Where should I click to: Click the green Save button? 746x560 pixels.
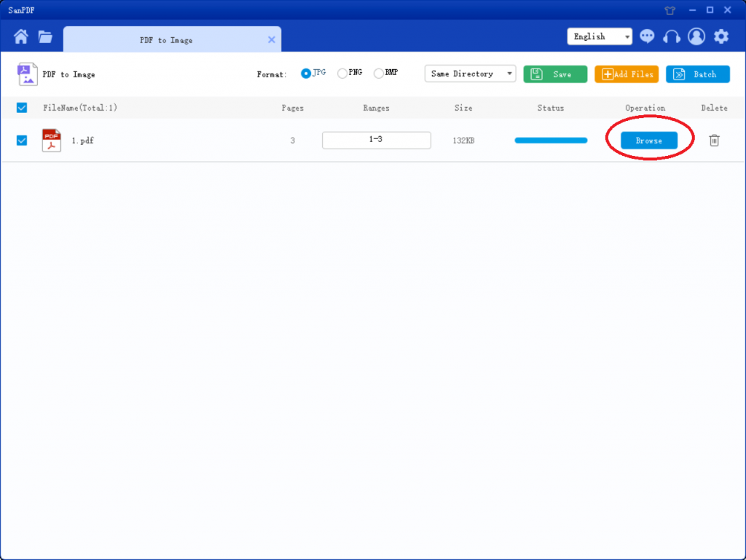pyautogui.click(x=555, y=74)
